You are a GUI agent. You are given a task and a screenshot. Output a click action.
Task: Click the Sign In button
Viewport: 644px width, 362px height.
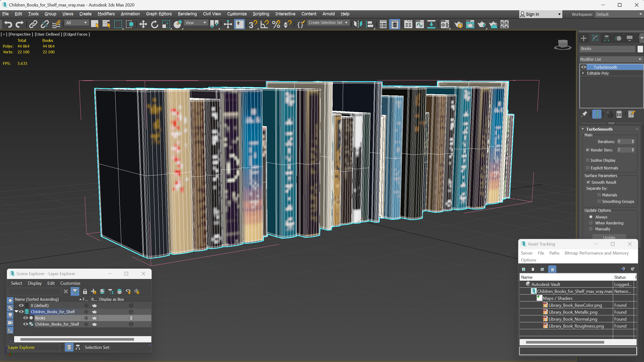pyautogui.click(x=541, y=15)
